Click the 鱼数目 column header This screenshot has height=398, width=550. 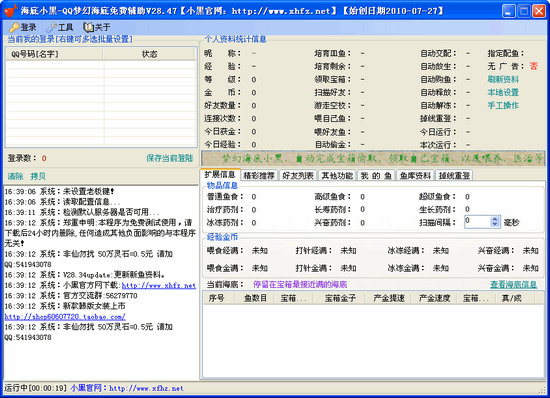[255, 298]
